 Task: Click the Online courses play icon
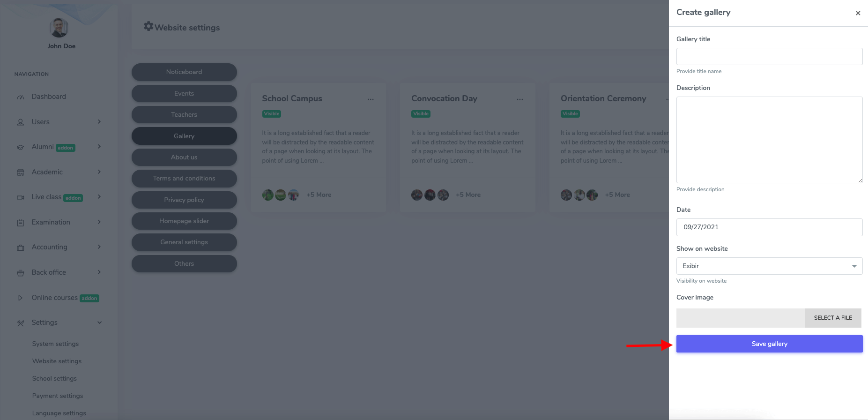21,298
